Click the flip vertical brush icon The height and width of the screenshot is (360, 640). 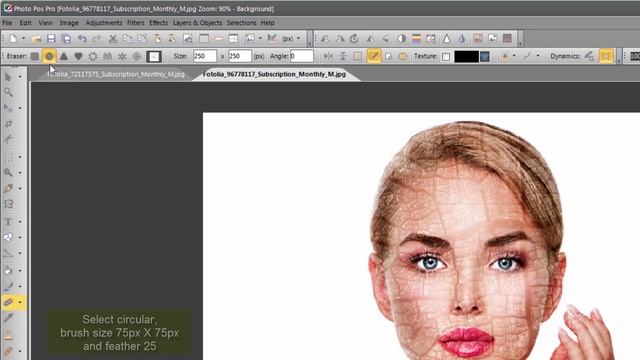343,56
